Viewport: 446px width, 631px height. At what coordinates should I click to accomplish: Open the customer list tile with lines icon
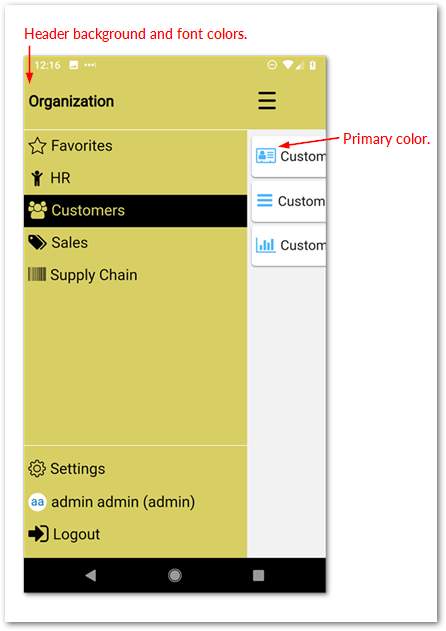coord(289,201)
